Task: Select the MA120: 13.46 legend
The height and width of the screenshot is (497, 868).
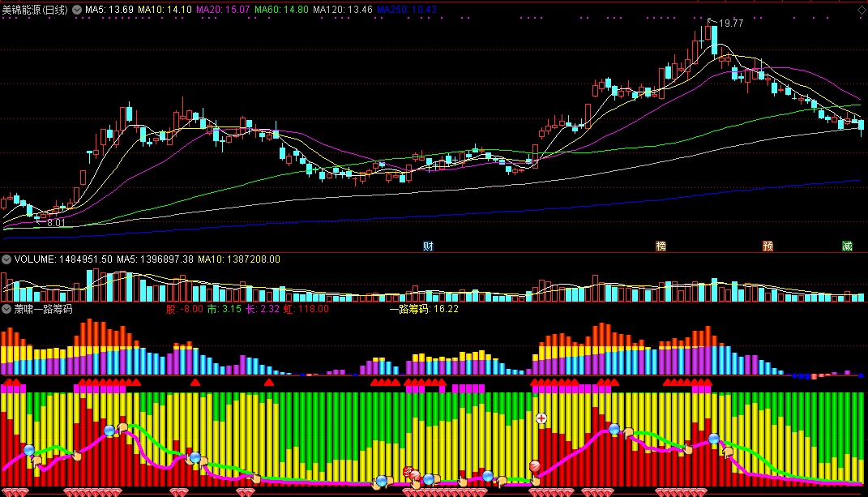Action: tap(342, 10)
